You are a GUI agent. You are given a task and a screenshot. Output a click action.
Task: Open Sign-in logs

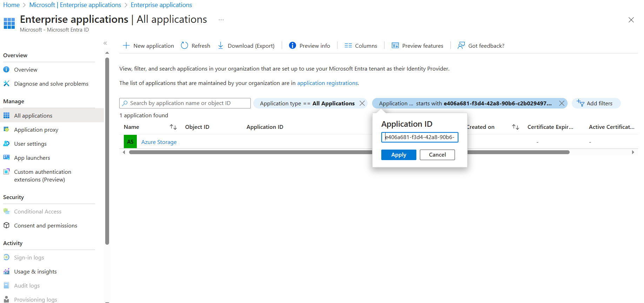click(29, 257)
